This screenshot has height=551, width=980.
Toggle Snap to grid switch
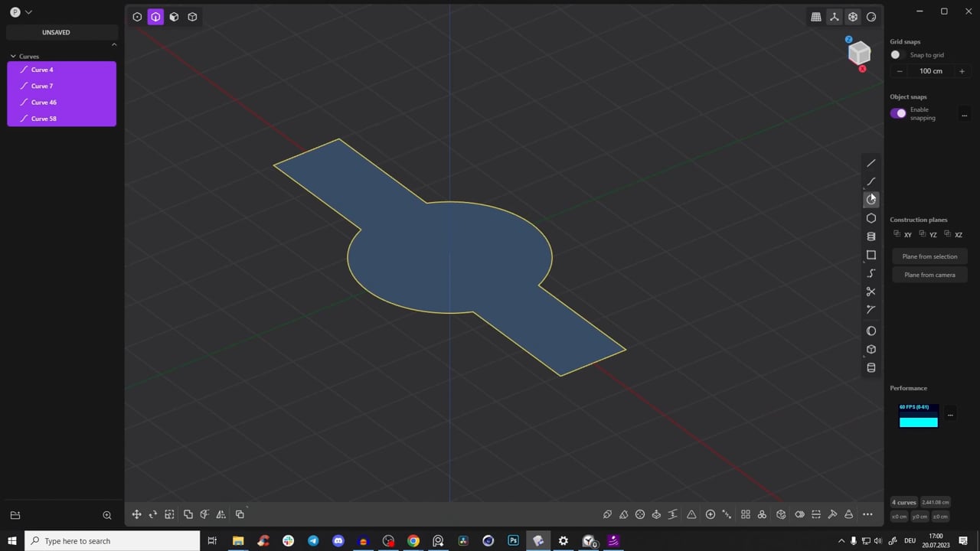(896, 55)
